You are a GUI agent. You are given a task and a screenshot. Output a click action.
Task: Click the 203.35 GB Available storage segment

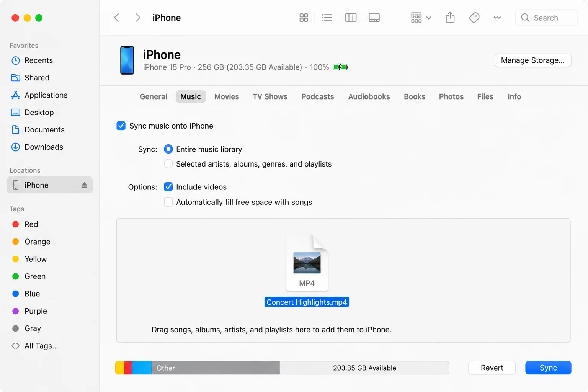tap(364, 368)
